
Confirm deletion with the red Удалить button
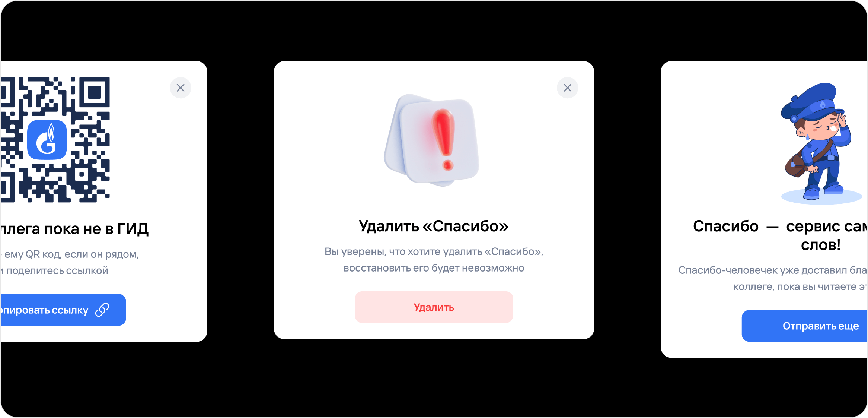434,307
